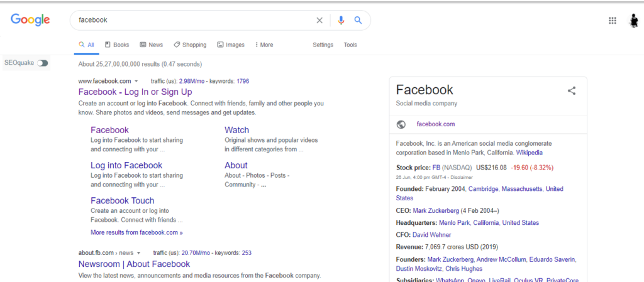Open the Menlo Park headquarters link
Viewport: 644px width, 282px height.
(x=455, y=223)
